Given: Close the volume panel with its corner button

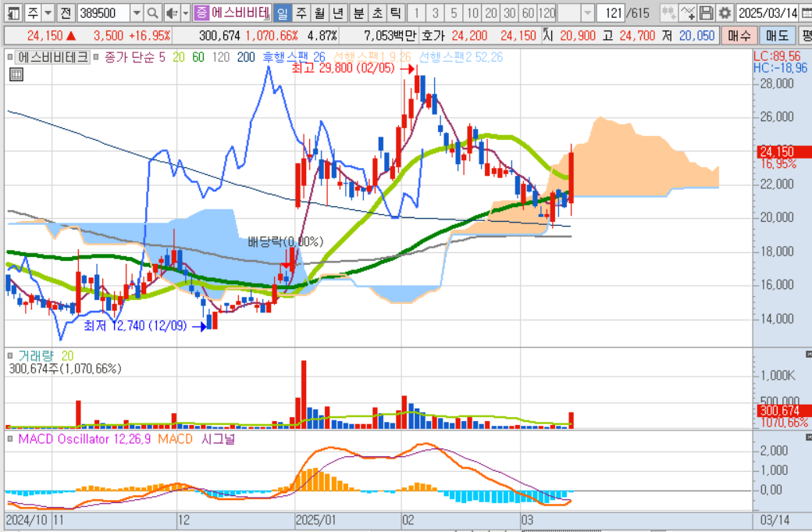Looking at the screenshot, I should click(x=808, y=355).
